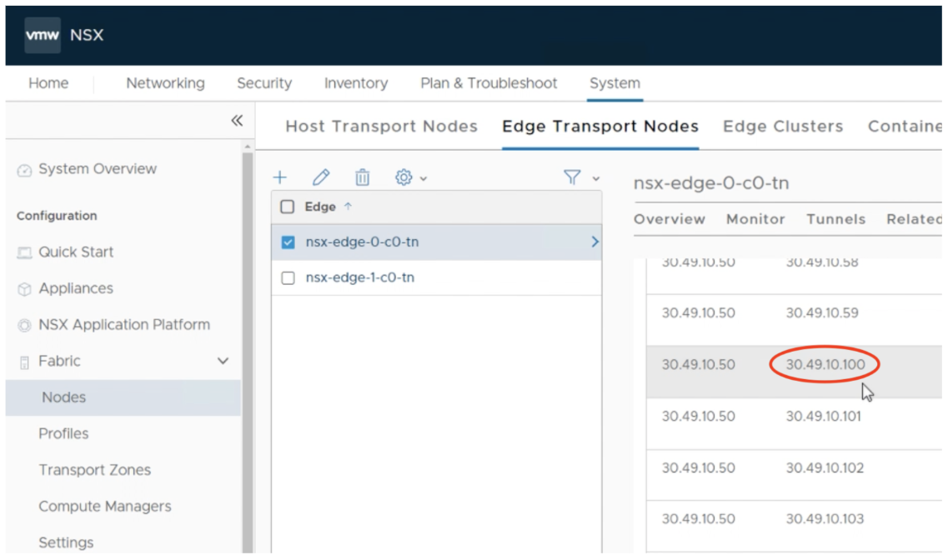Open the Inventory menu
The height and width of the screenshot is (560, 948).
point(355,83)
